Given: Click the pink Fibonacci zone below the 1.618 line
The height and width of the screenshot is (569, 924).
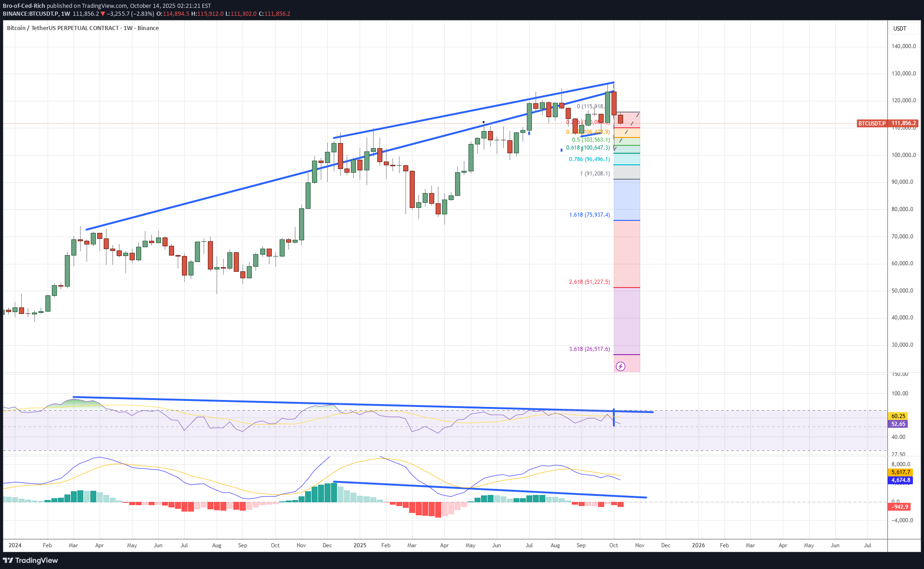Looking at the screenshot, I should [627, 254].
